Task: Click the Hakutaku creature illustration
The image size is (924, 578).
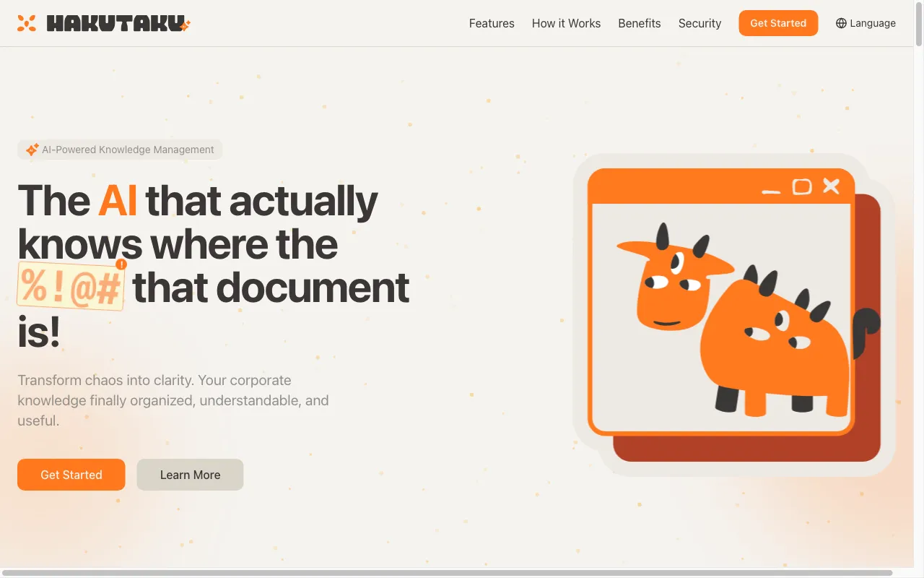Action: point(747,321)
